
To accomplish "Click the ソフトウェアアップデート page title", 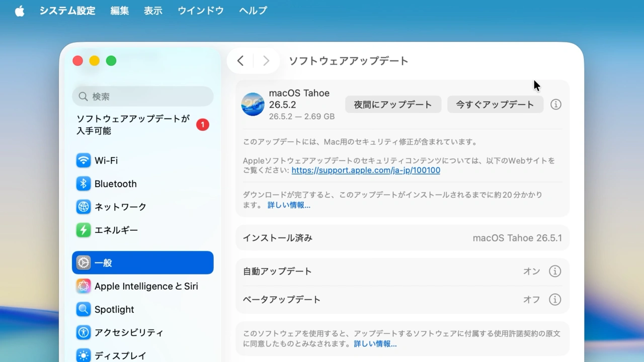I will [349, 61].
